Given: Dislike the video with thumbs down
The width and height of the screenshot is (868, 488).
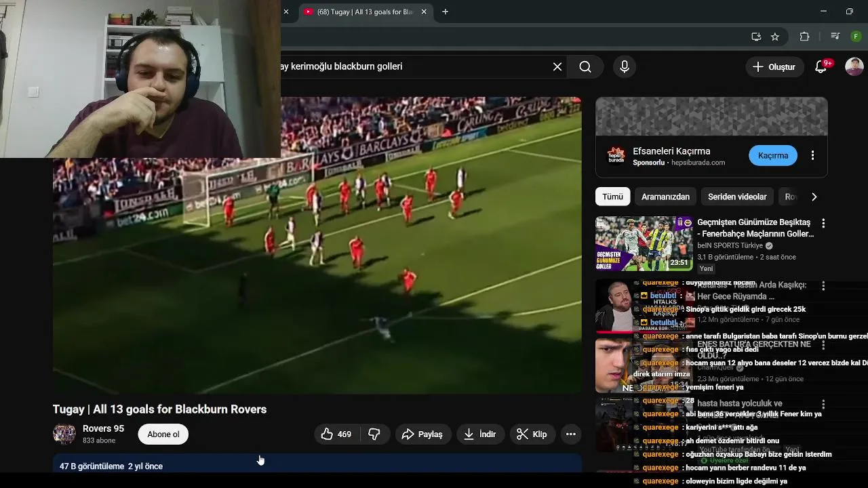Looking at the screenshot, I should [x=374, y=434].
